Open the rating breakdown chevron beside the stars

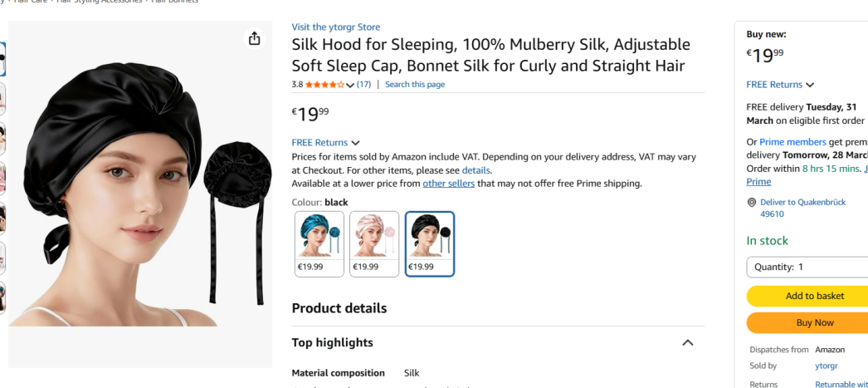click(350, 85)
